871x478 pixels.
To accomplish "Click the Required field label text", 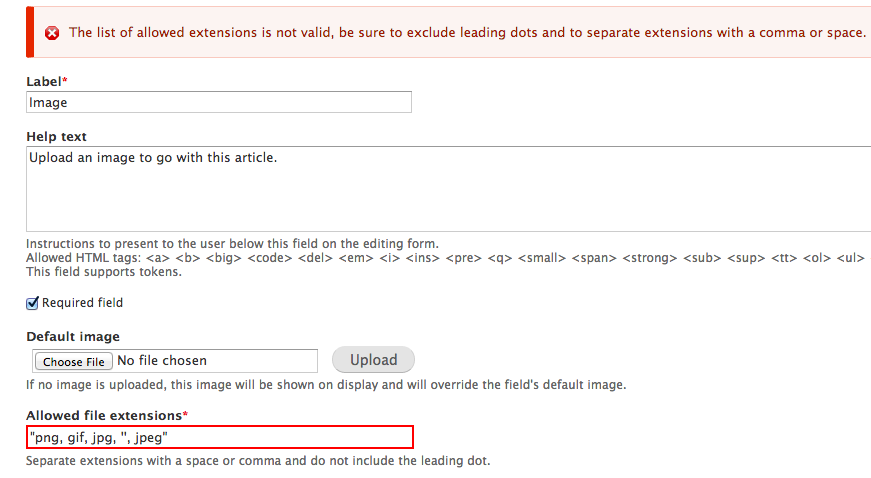I will 82,302.
